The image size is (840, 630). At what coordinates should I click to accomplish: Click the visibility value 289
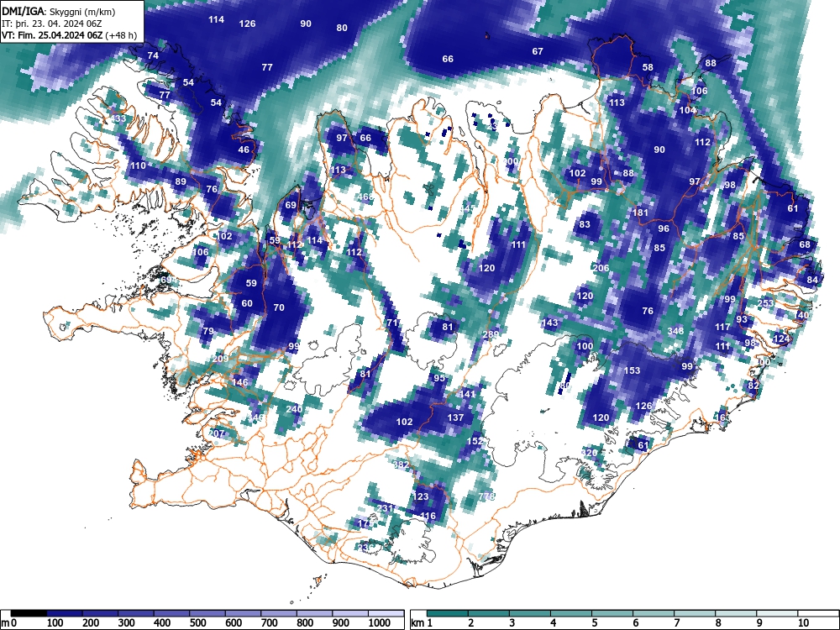point(491,334)
